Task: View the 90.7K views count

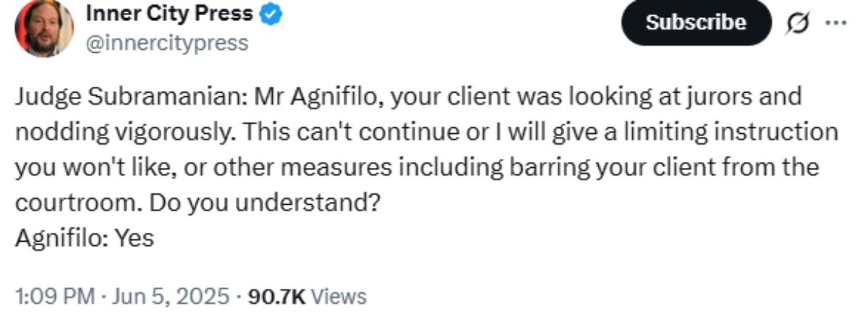Action: (x=277, y=297)
